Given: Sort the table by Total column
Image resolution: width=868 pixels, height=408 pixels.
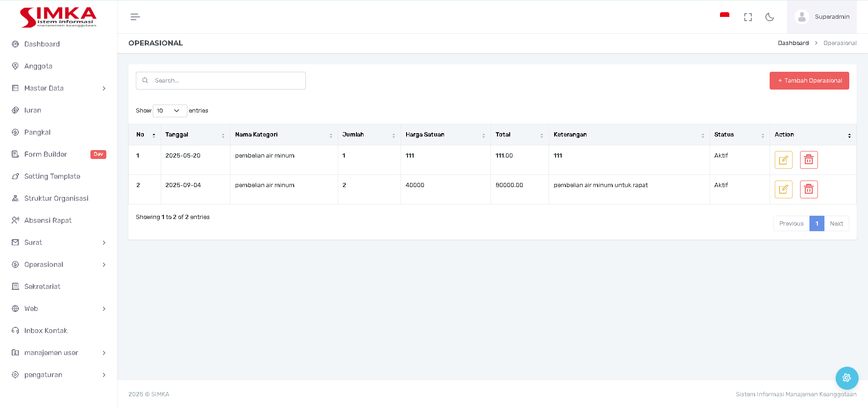Looking at the screenshot, I should [x=519, y=135].
